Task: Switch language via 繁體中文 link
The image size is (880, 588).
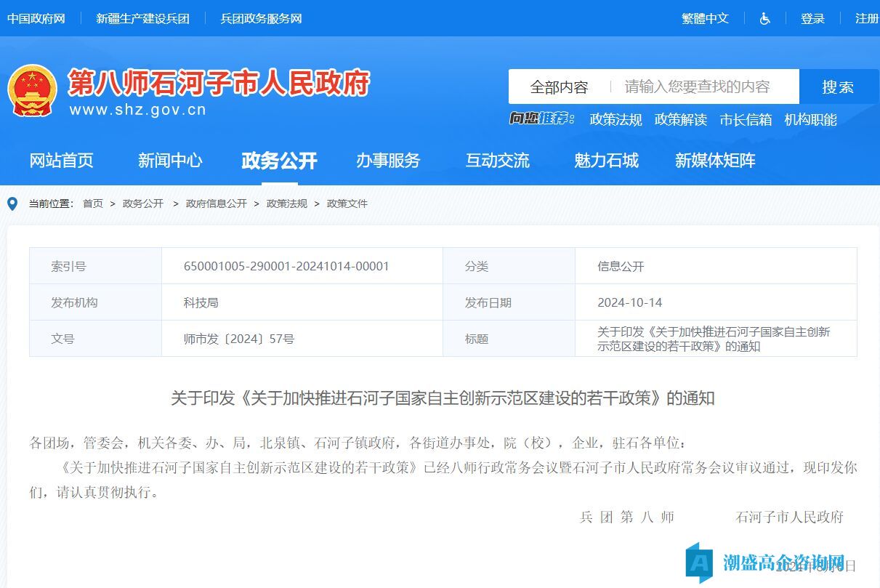Action: pyautogui.click(x=705, y=19)
